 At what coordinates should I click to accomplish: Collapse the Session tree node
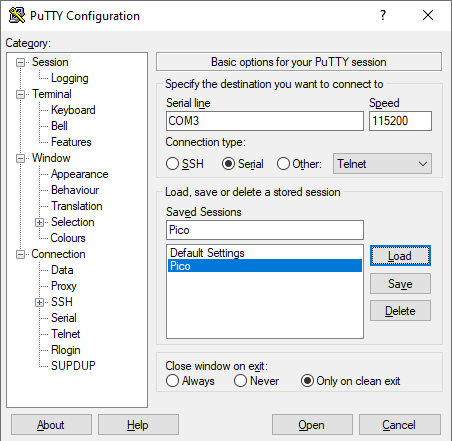pos(20,62)
